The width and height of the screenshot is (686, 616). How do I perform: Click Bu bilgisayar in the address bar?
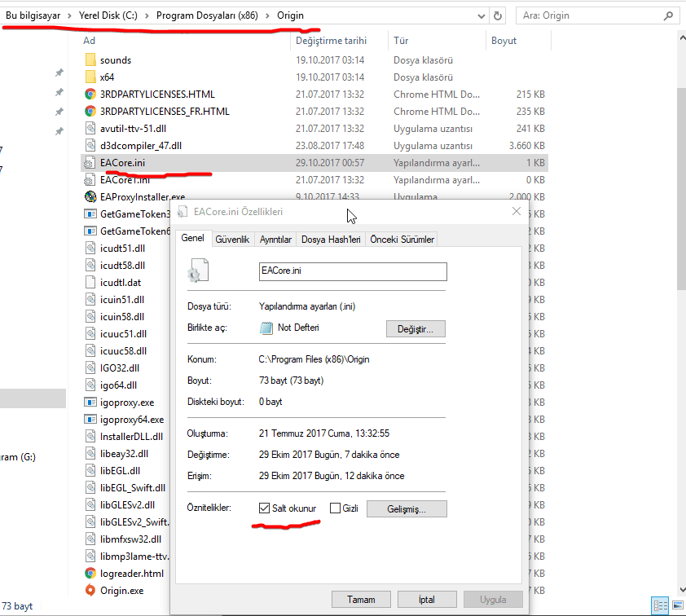[x=33, y=15]
